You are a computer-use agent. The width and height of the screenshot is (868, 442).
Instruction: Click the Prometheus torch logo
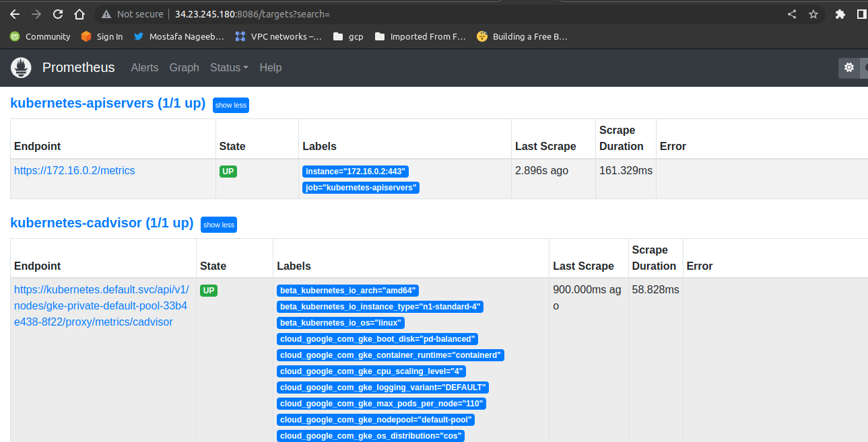[x=22, y=68]
